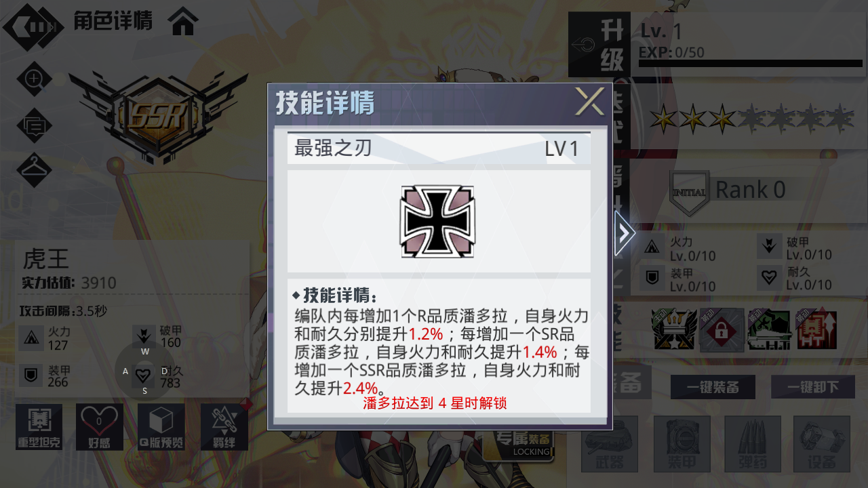This screenshot has height=488, width=868.
Task: Open the 好感 affection heart icon
Action: click(x=100, y=427)
